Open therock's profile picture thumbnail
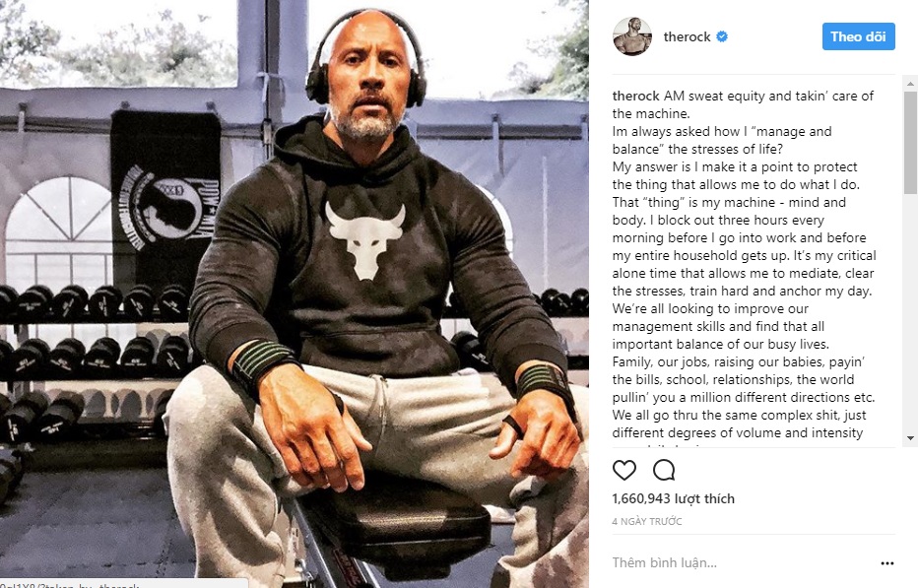 tap(632, 37)
